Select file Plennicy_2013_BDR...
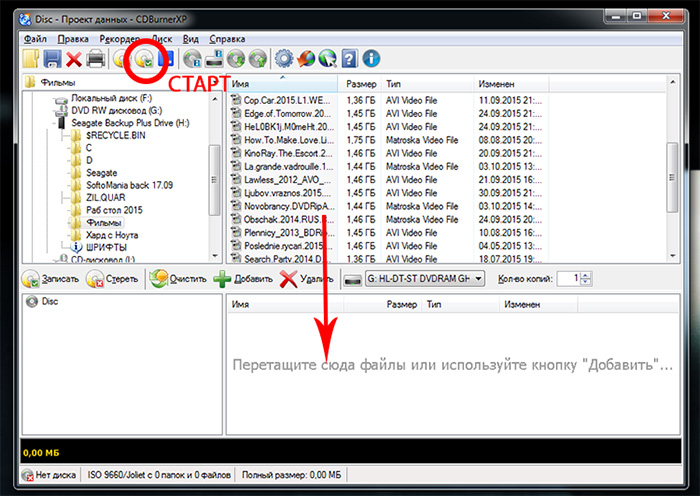 [288, 233]
